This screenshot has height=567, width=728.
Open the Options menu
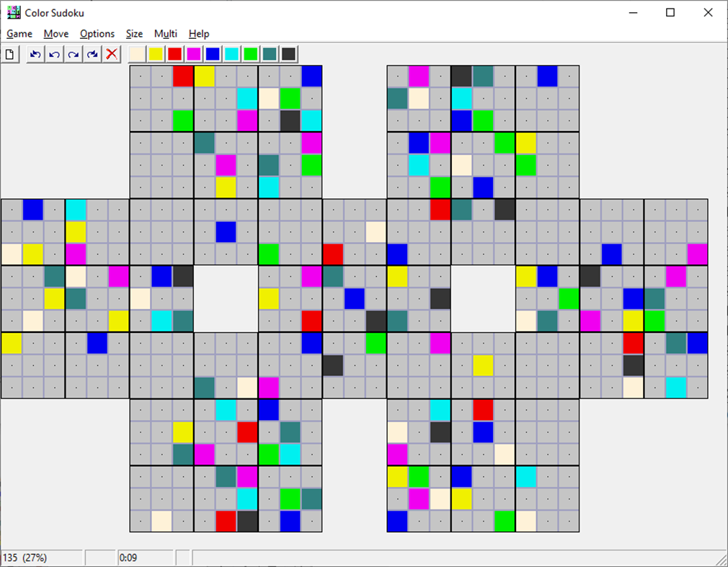pos(97,33)
